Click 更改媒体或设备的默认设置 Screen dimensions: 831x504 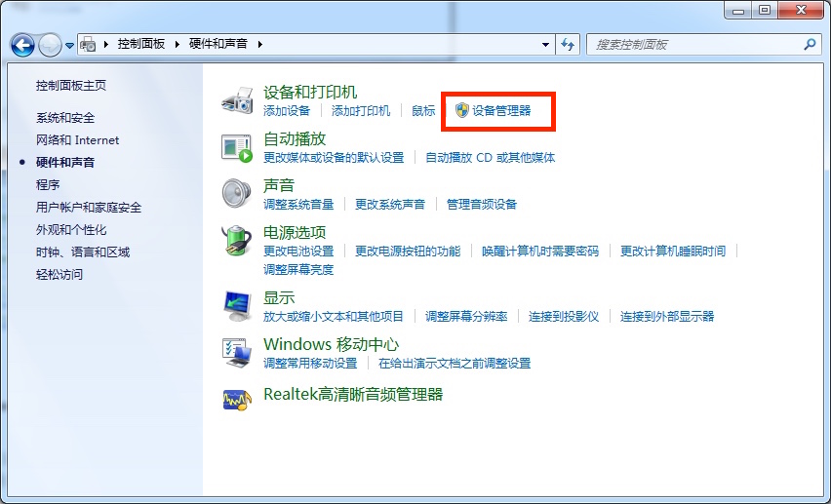click(334, 157)
